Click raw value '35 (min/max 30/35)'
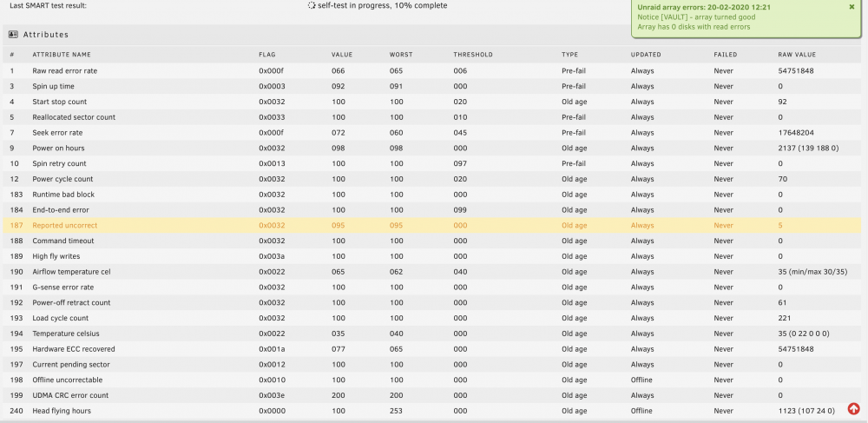The height and width of the screenshot is (423, 868). coord(812,272)
